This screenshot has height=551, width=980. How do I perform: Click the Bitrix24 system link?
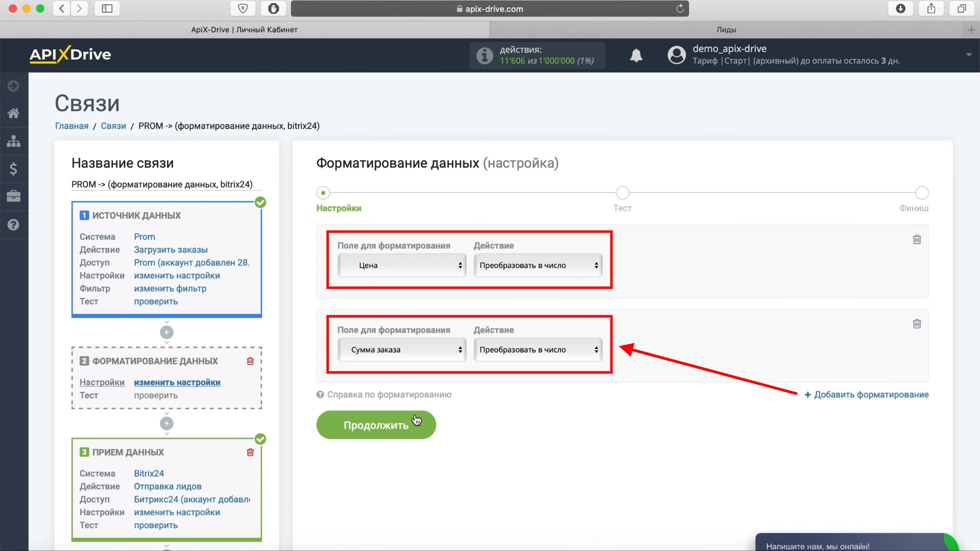pos(149,473)
